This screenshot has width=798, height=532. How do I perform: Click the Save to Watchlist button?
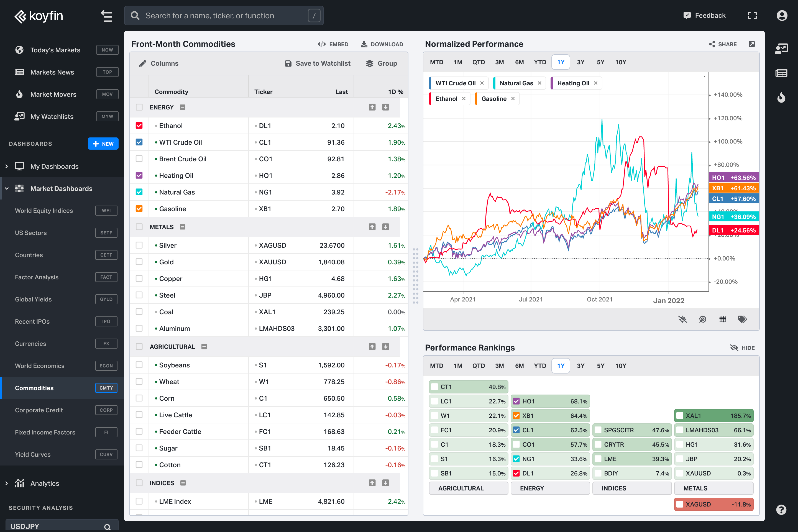(x=318, y=63)
